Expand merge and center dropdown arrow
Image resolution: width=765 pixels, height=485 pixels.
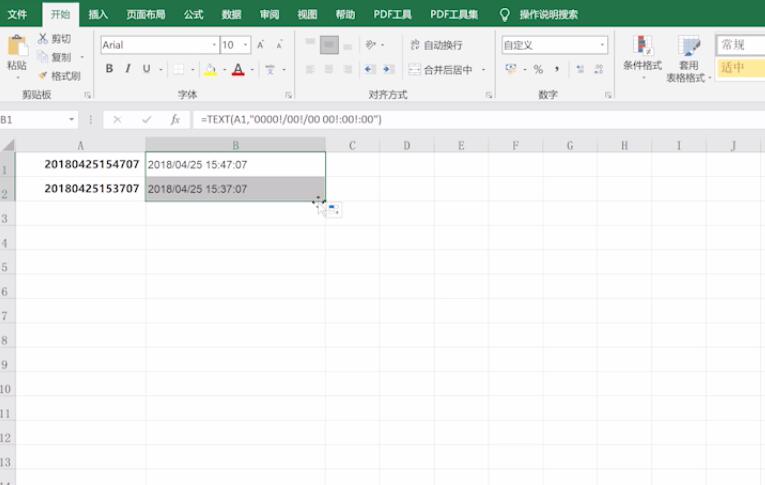coord(483,69)
